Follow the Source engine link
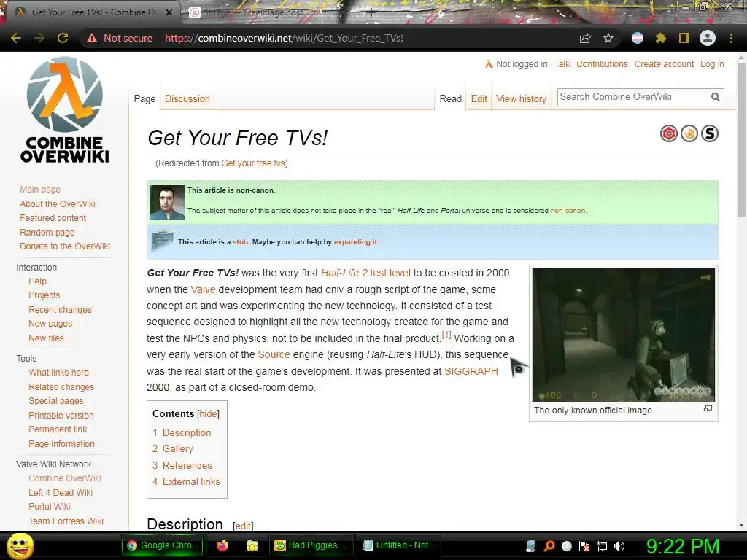The height and width of the screenshot is (560, 747). coord(274,354)
